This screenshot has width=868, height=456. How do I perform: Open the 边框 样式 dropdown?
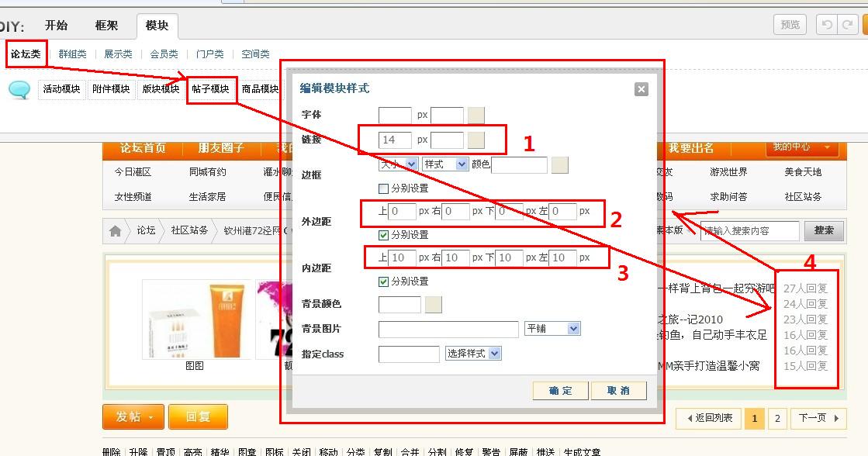tap(445, 164)
